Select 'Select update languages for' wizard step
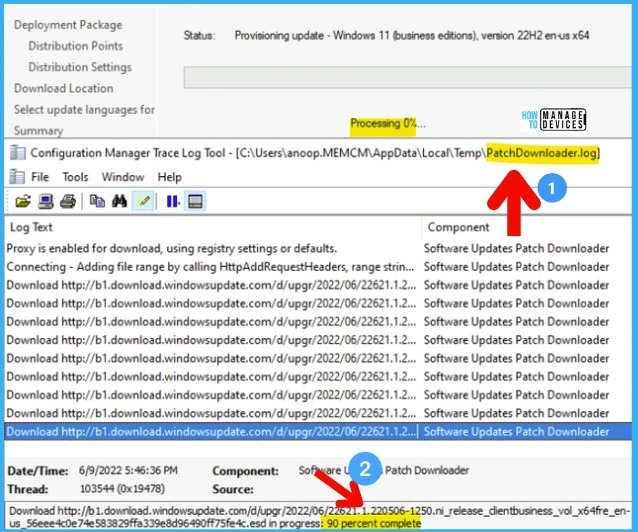This screenshot has width=638, height=532. [84, 109]
